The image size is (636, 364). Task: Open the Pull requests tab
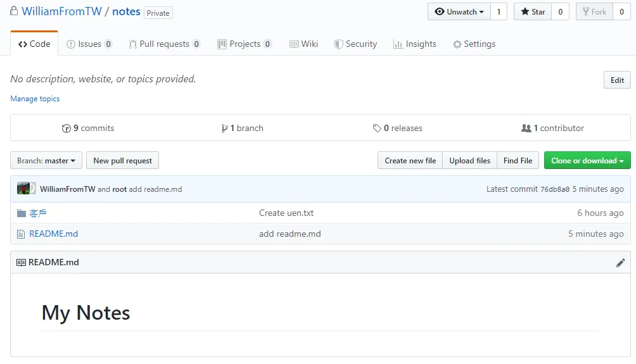click(164, 44)
